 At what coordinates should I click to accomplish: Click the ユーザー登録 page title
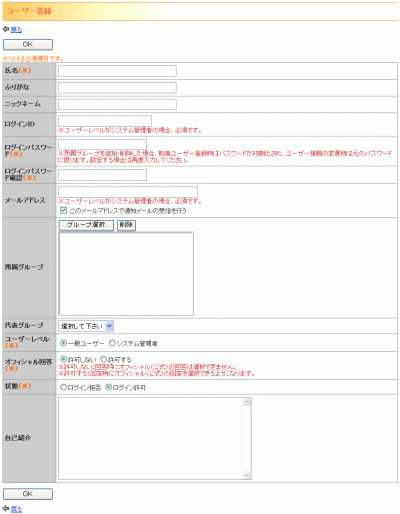point(29,11)
